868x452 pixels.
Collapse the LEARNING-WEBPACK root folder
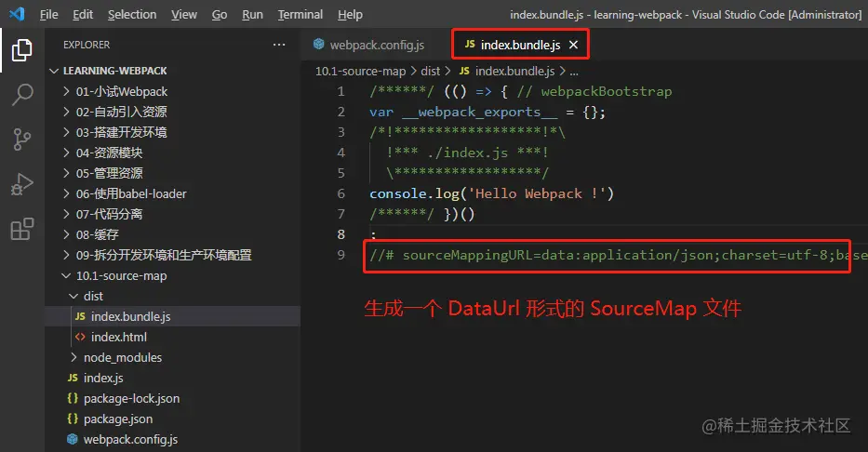[54, 71]
